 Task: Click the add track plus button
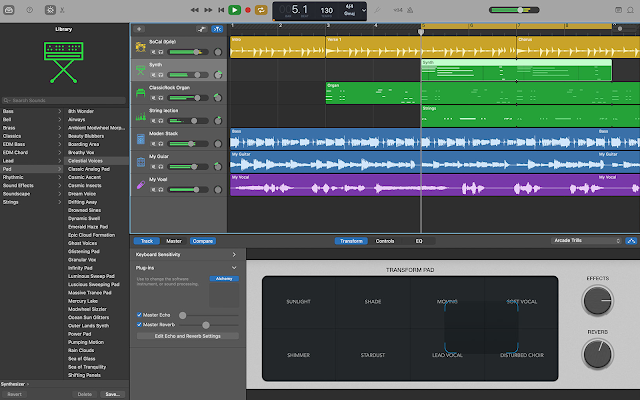coord(138,29)
